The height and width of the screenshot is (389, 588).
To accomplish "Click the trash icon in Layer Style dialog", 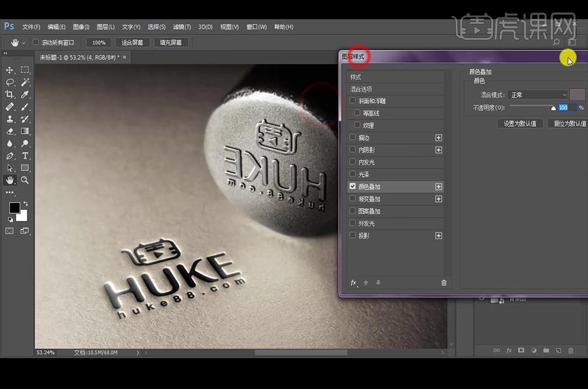I will tap(444, 283).
